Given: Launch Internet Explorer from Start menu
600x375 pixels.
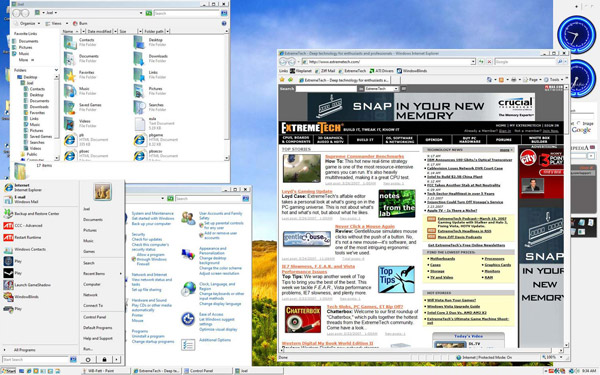Looking at the screenshot, I should 28,187.
